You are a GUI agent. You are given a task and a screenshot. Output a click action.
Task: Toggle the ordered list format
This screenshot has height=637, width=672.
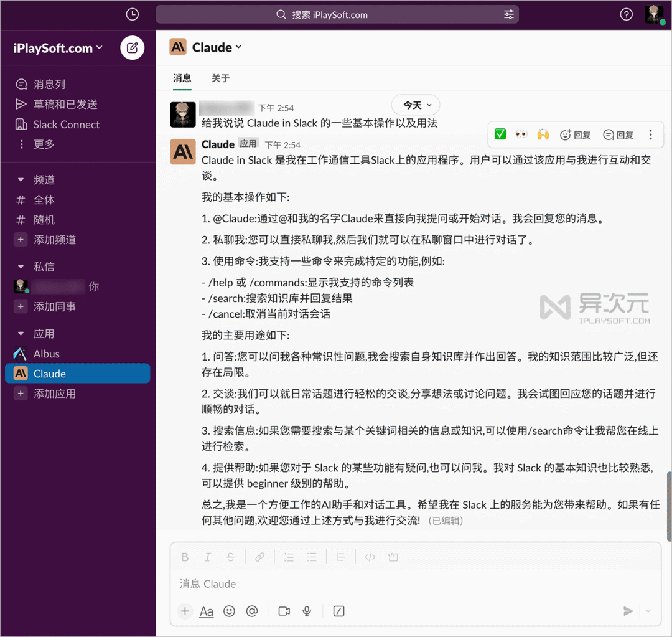(x=289, y=557)
